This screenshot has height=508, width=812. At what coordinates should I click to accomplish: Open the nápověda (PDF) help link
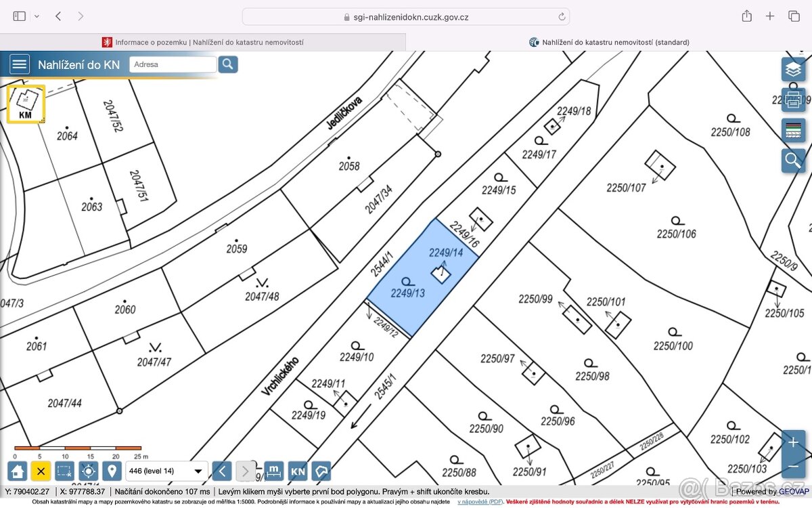coord(480,502)
